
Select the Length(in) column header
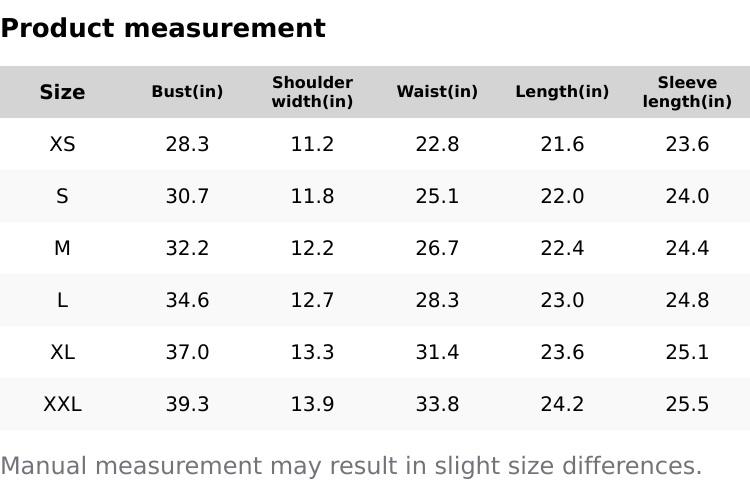click(562, 92)
